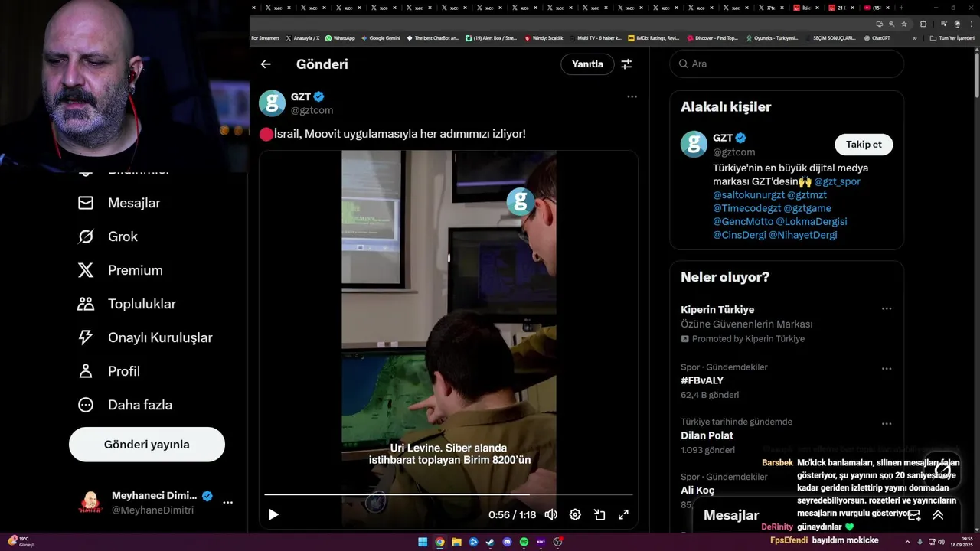Viewport: 980px width, 551px height.
Task: Open File Explorer from the taskbar
Action: tap(456, 542)
